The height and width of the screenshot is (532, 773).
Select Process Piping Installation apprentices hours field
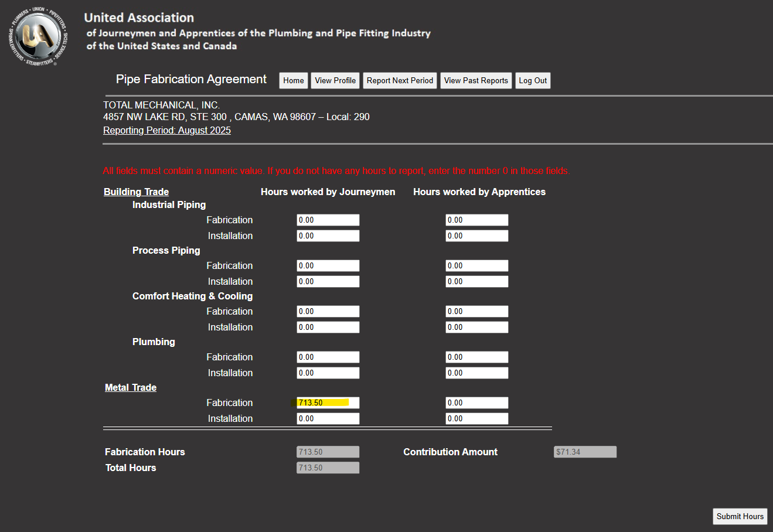[477, 282]
